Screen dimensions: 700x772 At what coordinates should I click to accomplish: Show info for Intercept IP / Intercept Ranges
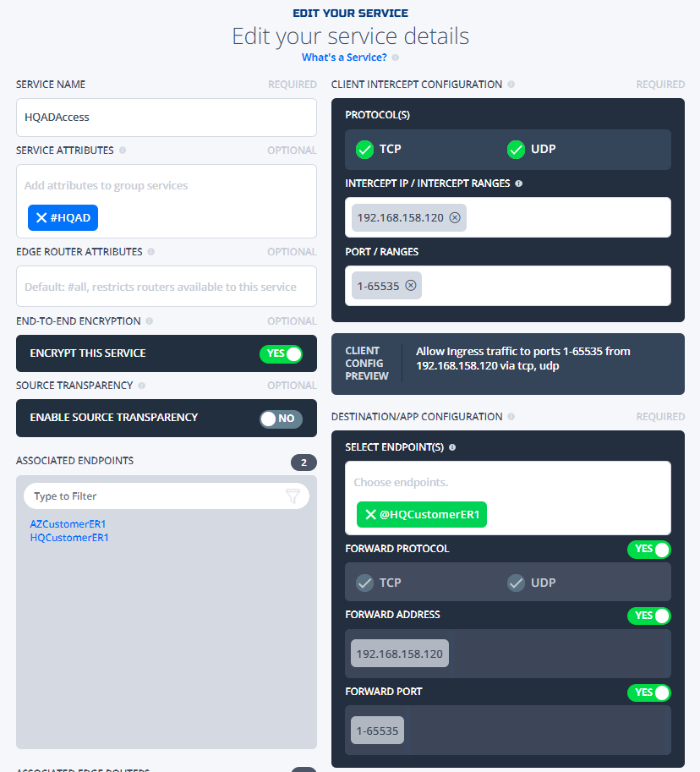[518, 183]
